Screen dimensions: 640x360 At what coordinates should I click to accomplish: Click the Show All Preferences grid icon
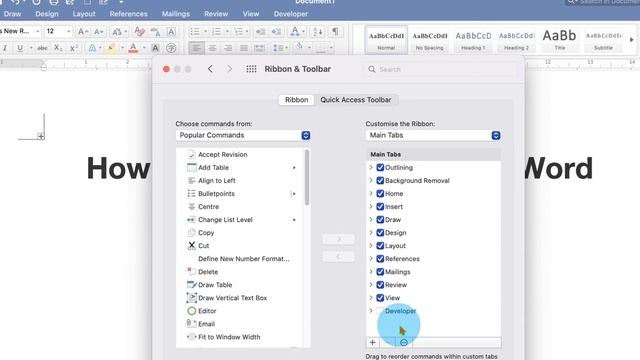251,69
